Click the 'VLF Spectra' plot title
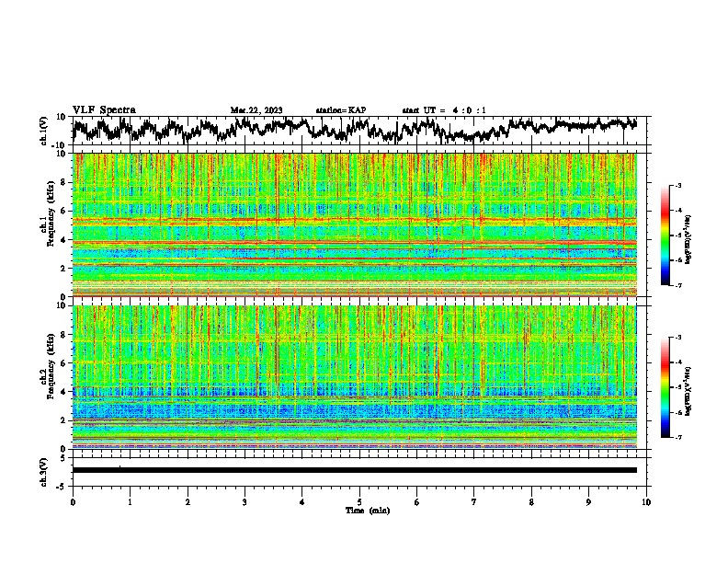Viewport: 728px width, 563px height. click(x=104, y=110)
